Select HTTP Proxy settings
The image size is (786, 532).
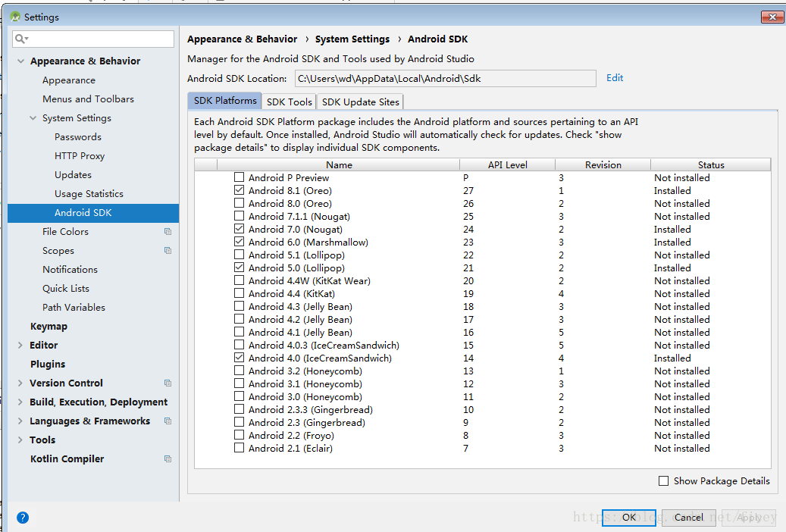80,156
